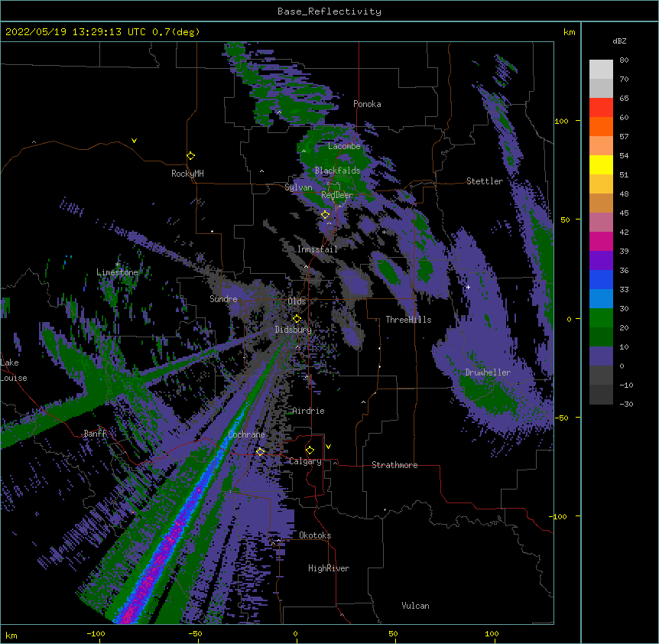Click the Ponoka city label
Screen dimensions: 659x644
point(367,104)
